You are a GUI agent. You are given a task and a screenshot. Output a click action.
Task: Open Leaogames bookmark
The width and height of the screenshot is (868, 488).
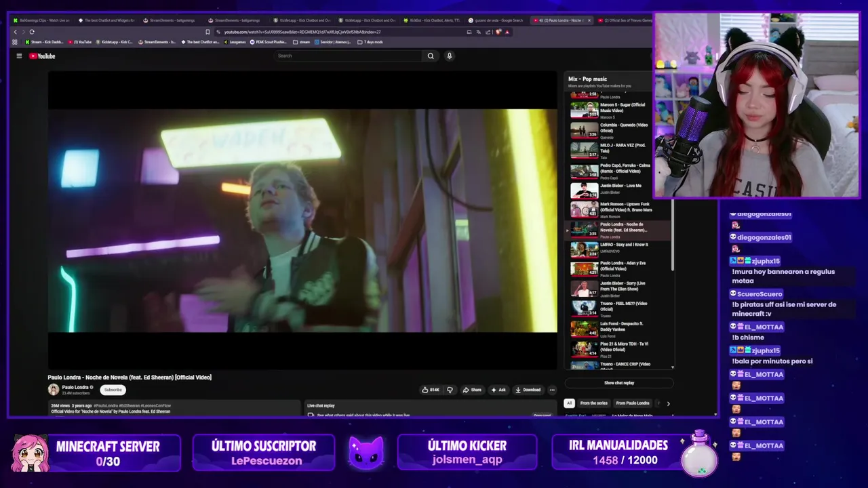235,42
